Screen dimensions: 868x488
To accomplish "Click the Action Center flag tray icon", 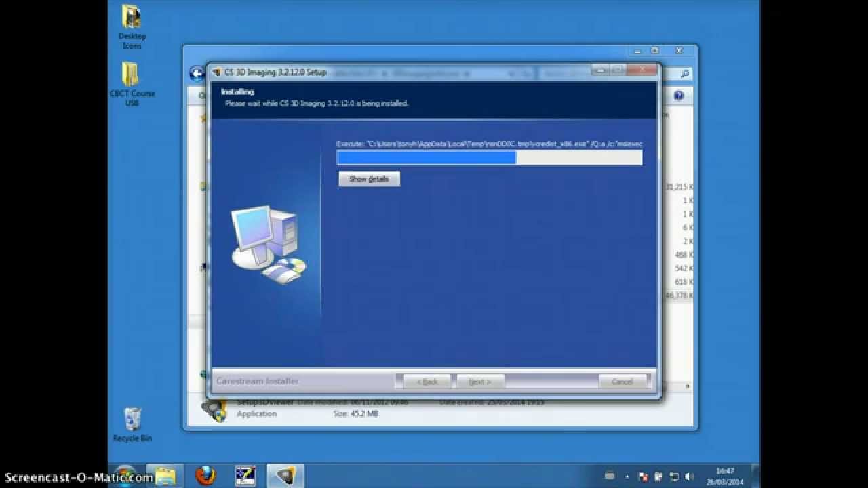I will coord(644,476).
